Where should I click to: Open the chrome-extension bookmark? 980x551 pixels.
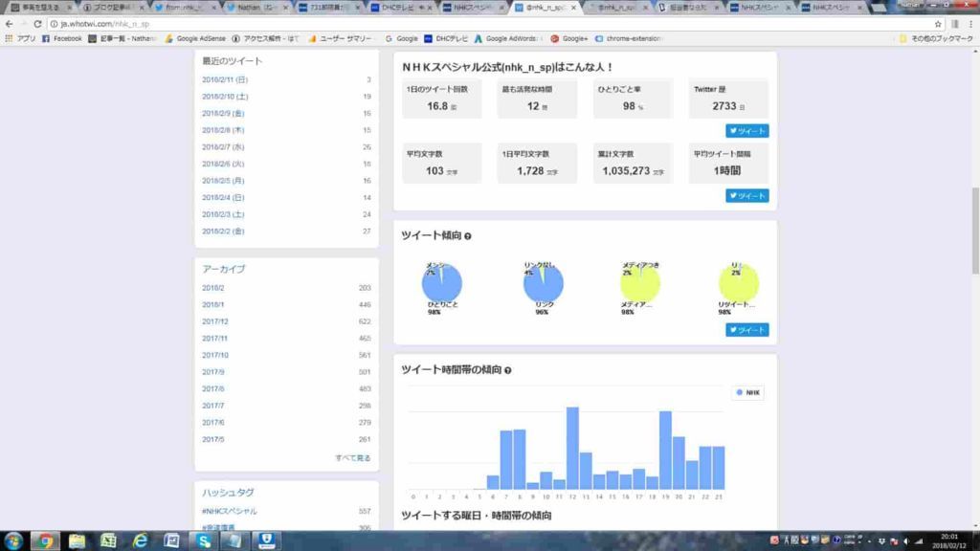[628, 38]
